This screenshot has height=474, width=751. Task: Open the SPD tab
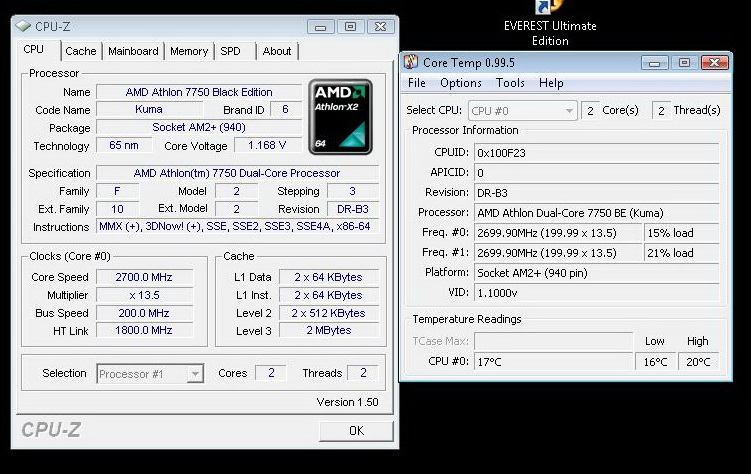[x=230, y=51]
